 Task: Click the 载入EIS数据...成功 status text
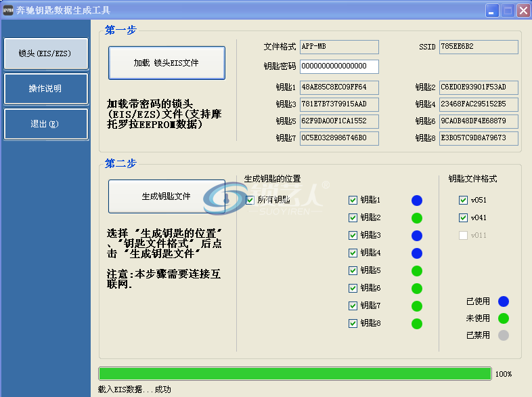pos(135,390)
